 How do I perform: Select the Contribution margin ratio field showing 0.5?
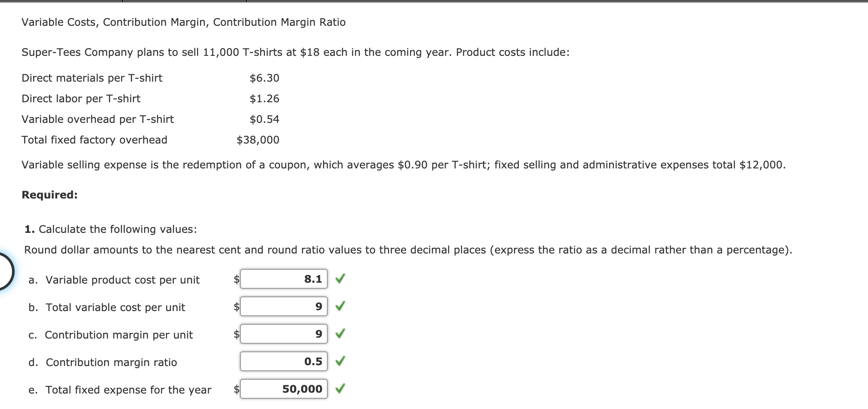284,362
